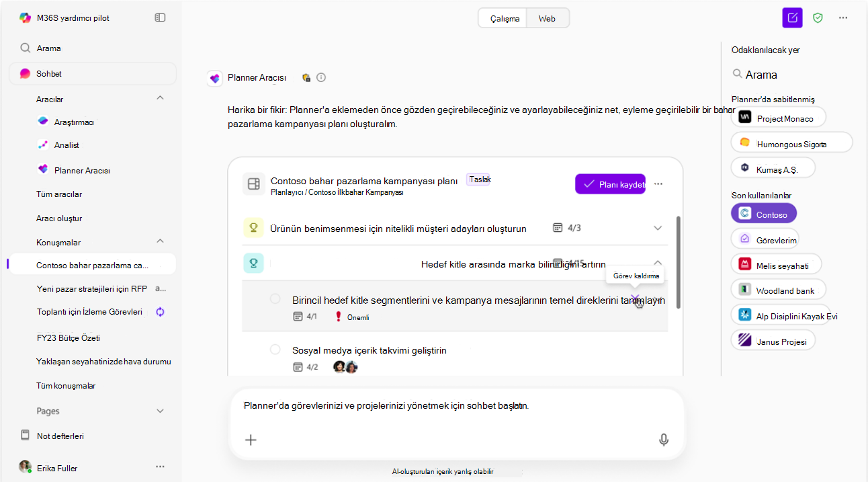Toggle the sidebar panel icon
868x482 pixels.
pos(160,17)
